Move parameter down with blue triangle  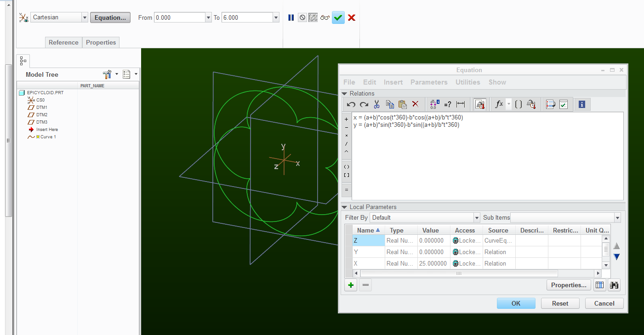pyautogui.click(x=616, y=256)
